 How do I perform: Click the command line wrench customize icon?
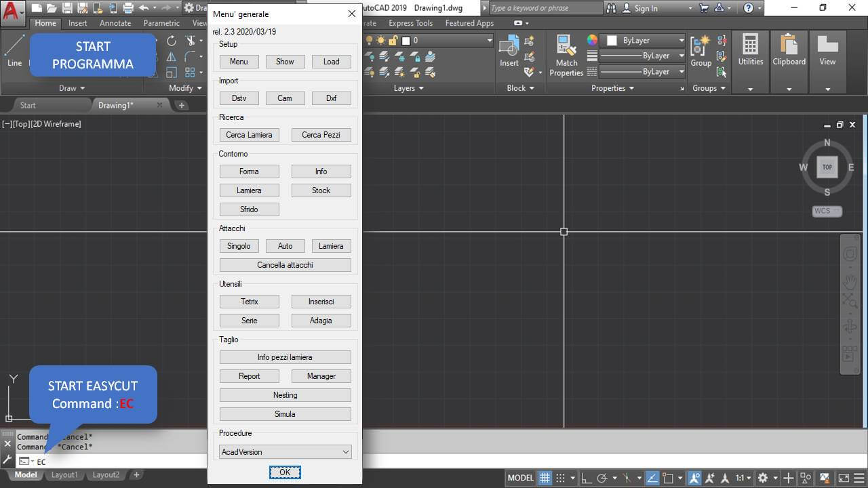(7, 460)
